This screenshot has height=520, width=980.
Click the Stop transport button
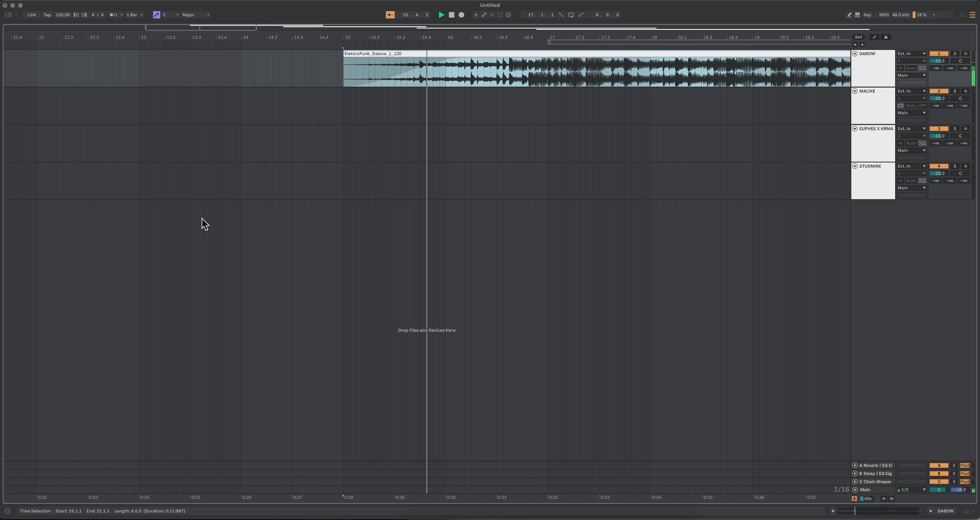pyautogui.click(x=451, y=15)
